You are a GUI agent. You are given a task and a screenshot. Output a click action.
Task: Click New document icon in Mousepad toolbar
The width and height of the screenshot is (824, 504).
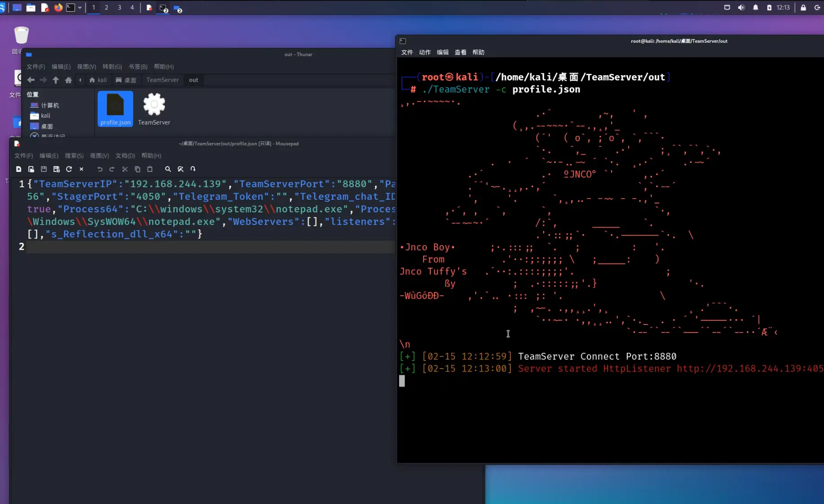point(18,169)
